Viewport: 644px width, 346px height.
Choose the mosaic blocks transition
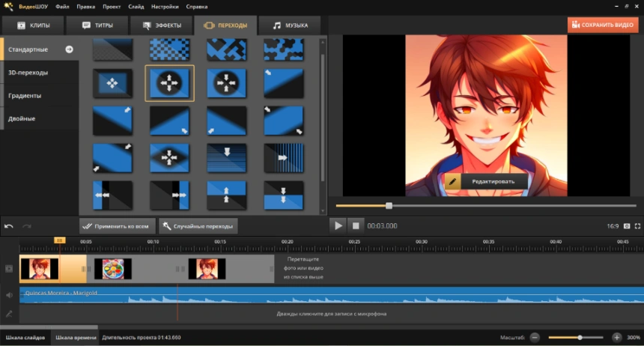[x=226, y=49]
